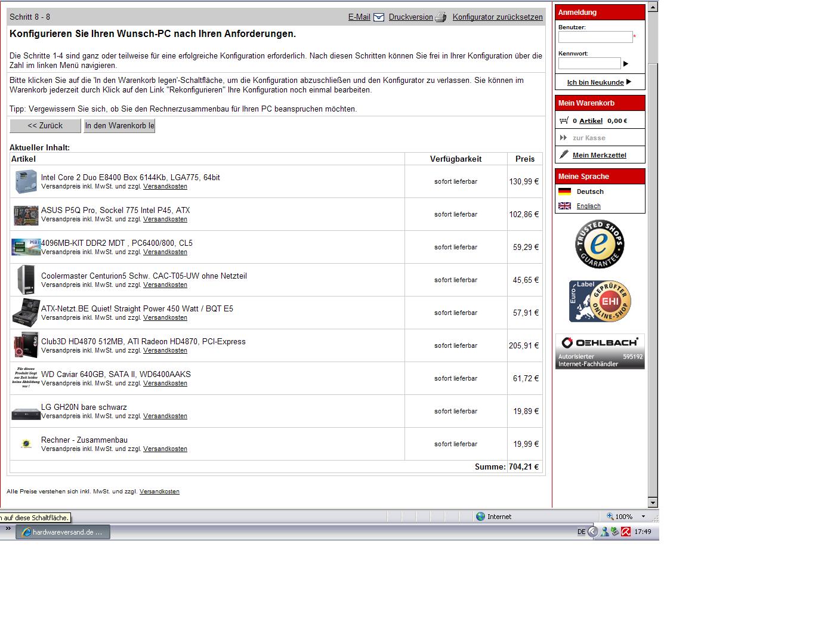Open the Druckversion link
840x630 pixels.
point(410,17)
